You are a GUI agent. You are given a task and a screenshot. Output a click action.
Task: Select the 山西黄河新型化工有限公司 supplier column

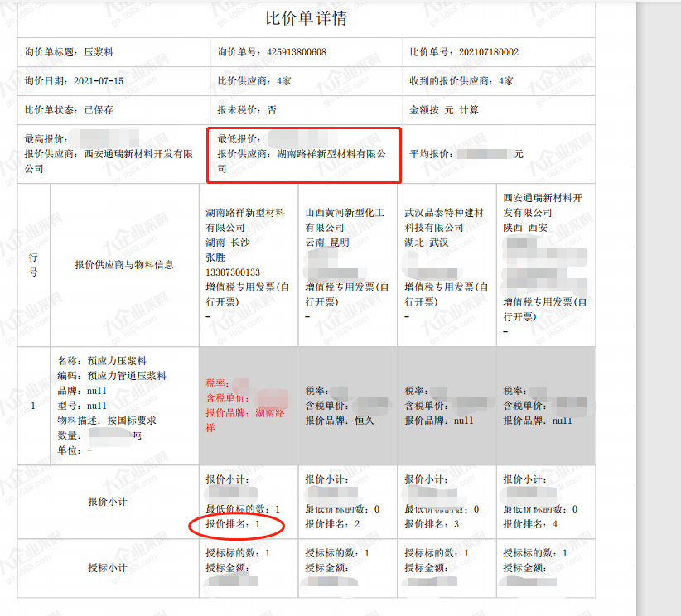tap(347, 219)
